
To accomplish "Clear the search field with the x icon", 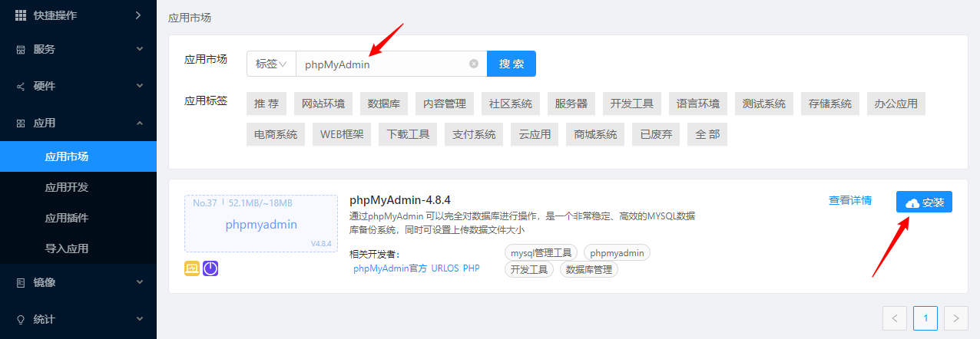I will point(474,64).
